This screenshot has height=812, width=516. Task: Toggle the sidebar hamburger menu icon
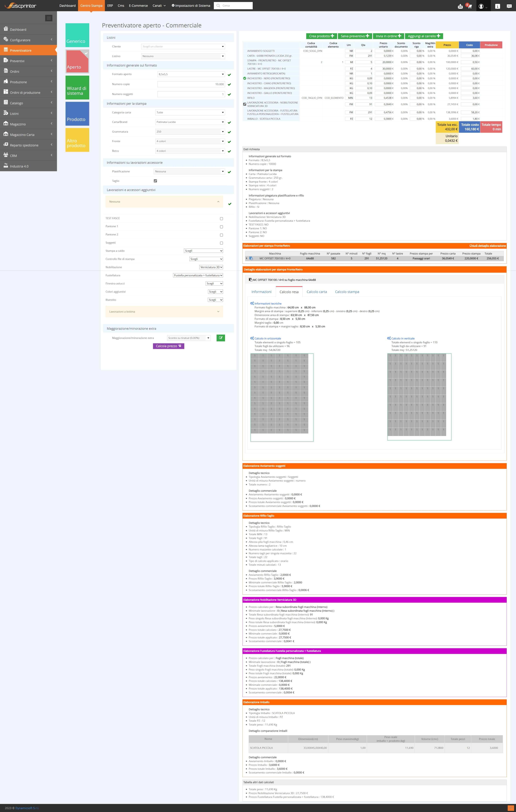click(x=49, y=18)
